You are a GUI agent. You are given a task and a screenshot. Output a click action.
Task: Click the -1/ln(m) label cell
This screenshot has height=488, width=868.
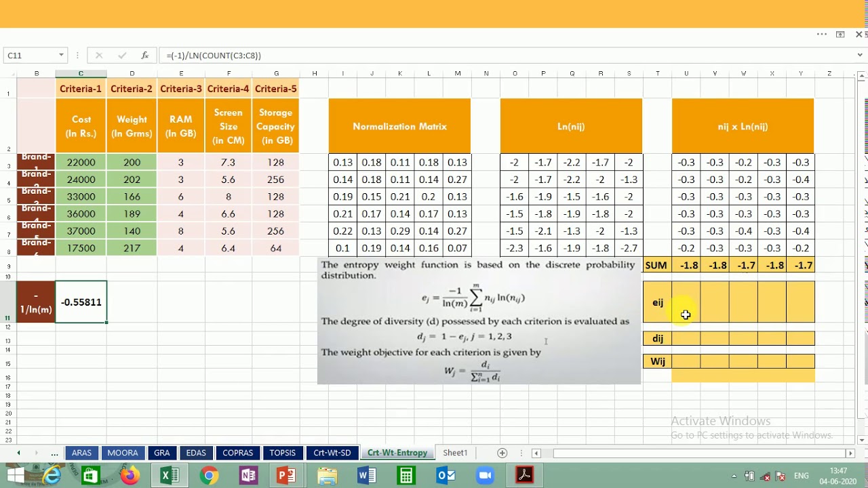click(x=36, y=302)
